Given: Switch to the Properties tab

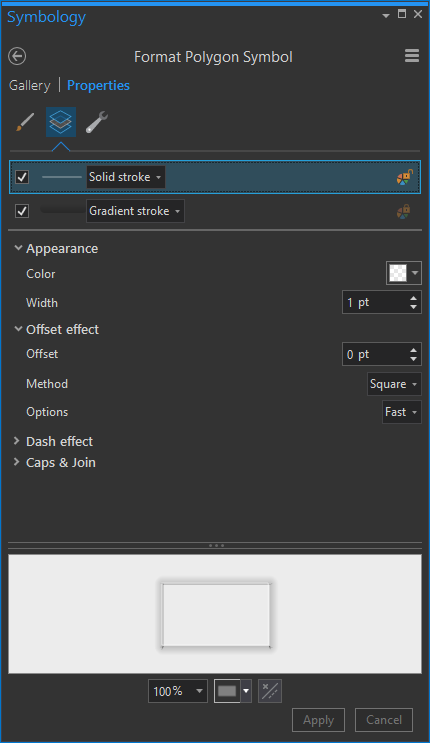Looking at the screenshot, I should click(x=98, y=85).
